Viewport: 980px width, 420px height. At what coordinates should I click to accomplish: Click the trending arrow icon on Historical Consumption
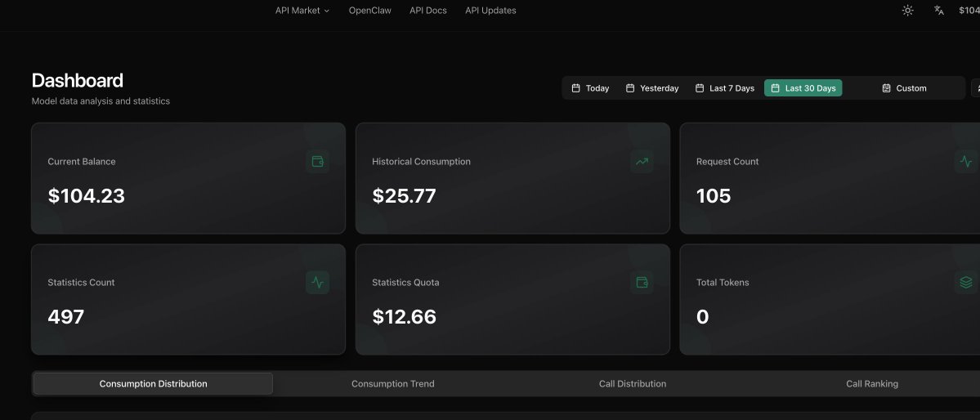[x=642, y=161]
